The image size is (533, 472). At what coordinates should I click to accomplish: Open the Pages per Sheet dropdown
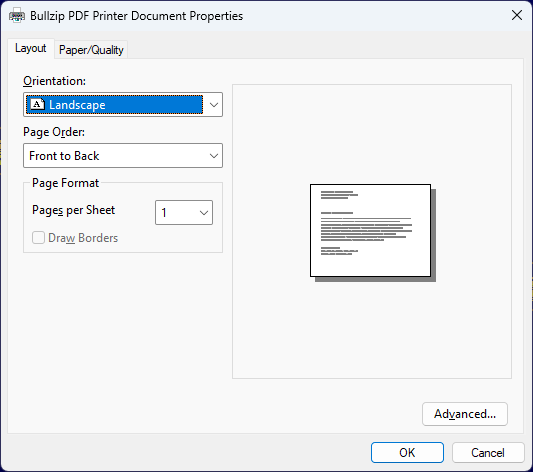pos(184,212)
